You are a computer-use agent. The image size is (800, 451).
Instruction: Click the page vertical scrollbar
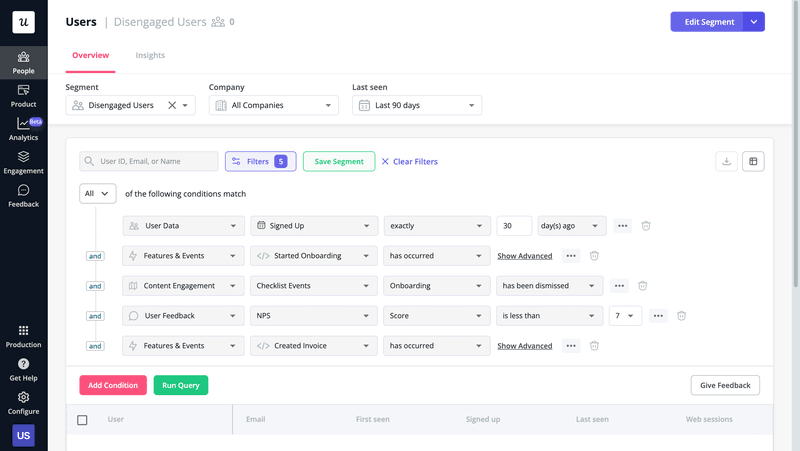[x=796, y=143]
